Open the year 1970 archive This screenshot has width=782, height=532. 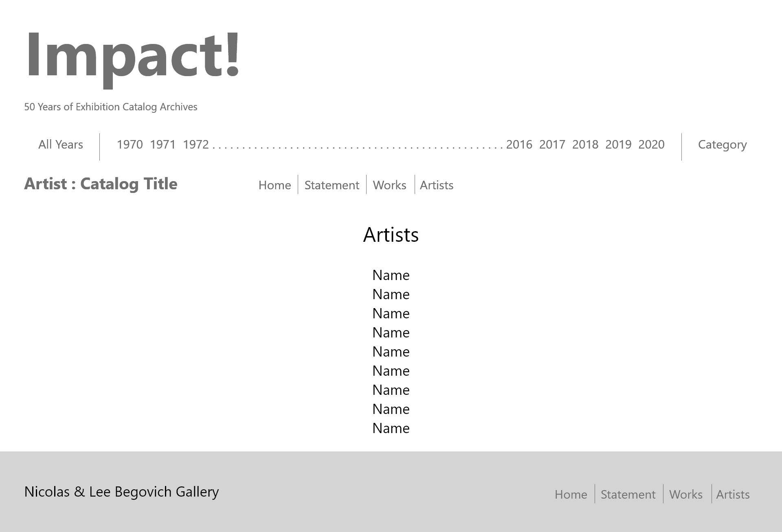pos(130,144)
